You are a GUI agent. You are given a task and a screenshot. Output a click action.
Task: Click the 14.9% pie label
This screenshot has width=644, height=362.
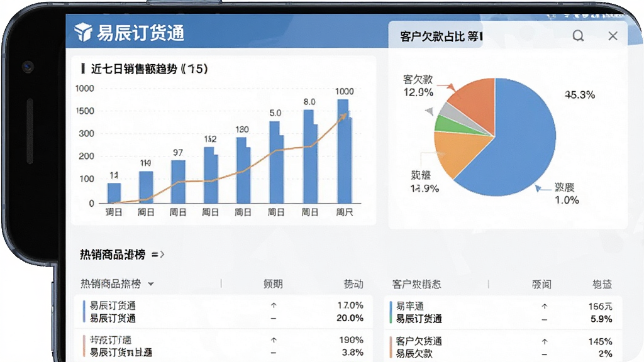coord(425,189)
